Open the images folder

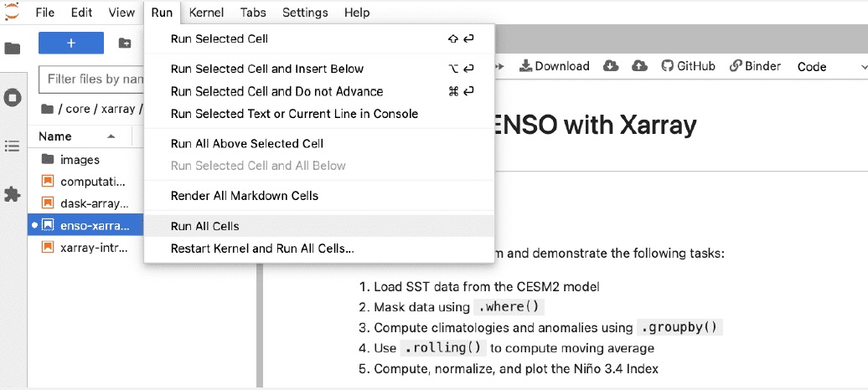tap(80, 160)
